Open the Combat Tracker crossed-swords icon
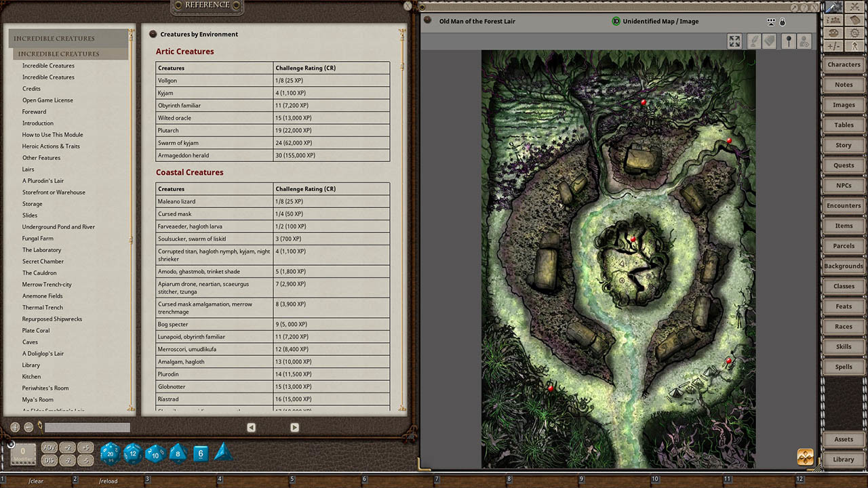This screenshot has height=488, width=868. 854,7
